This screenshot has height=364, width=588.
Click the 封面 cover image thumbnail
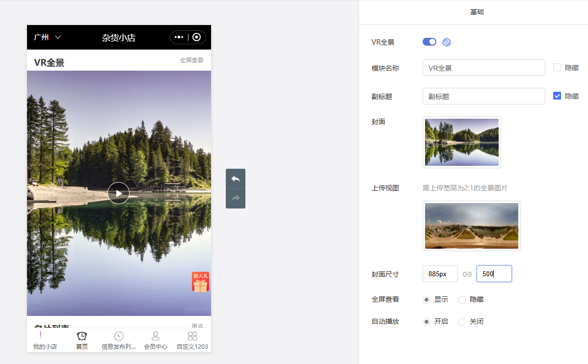(462, 142)
